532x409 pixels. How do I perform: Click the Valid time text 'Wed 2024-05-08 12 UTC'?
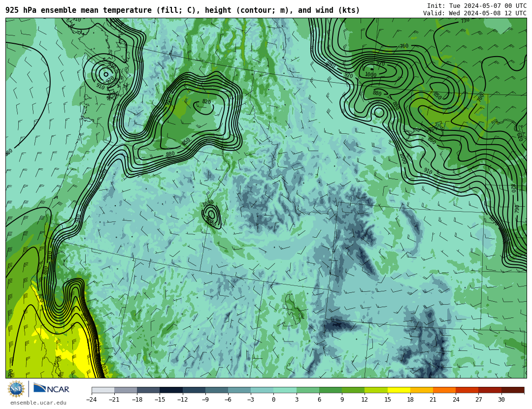488,13
